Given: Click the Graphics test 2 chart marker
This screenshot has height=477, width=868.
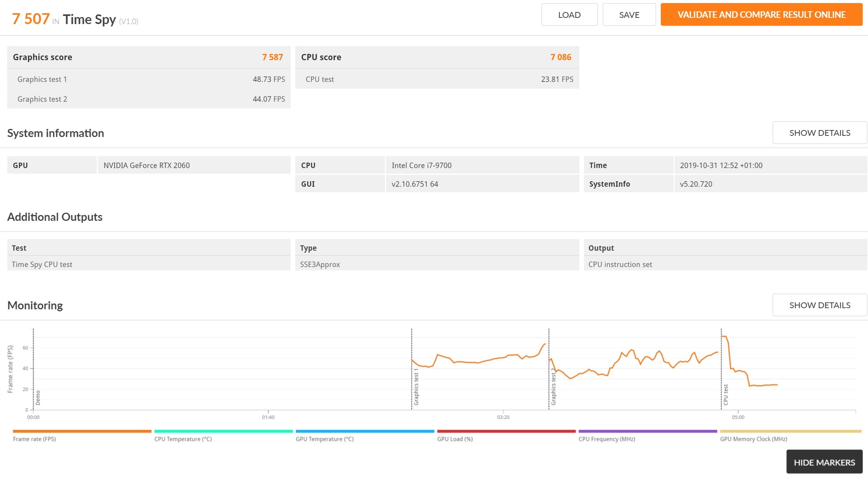Looking at the screenshot, I should pyautogui.click(x=553, y=387).
